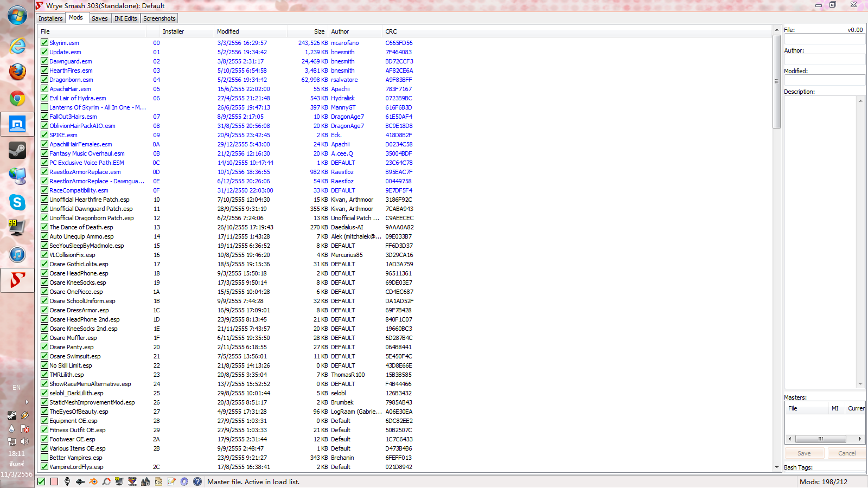Screen dimensions: 868x488
Task: Enable the Lanterns Of Skyrim mod checkbox
Action: point(44,107)
